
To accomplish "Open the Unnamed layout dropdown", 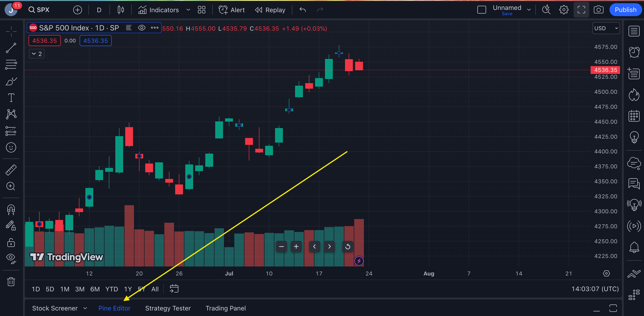I will point(528,9).
